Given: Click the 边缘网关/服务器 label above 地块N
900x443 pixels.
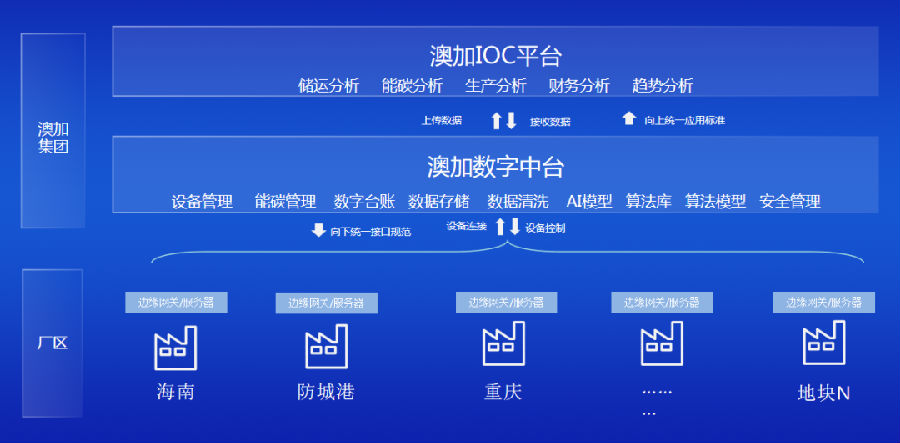Looking at the screenshot, I should tap(823, 302).
